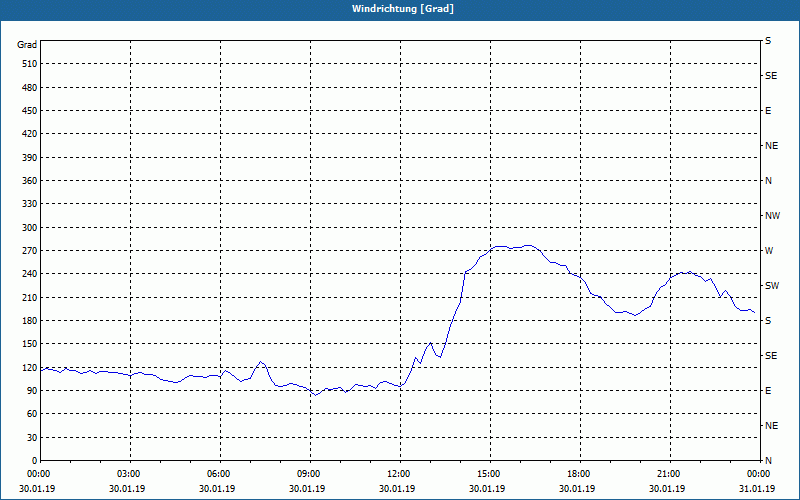Click the 31.01.19 date label

click(757, 489)
